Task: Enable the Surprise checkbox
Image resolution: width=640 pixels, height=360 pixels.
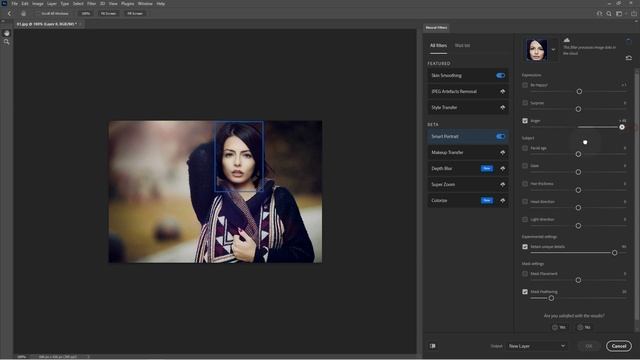Action: (x=525, y=103)
